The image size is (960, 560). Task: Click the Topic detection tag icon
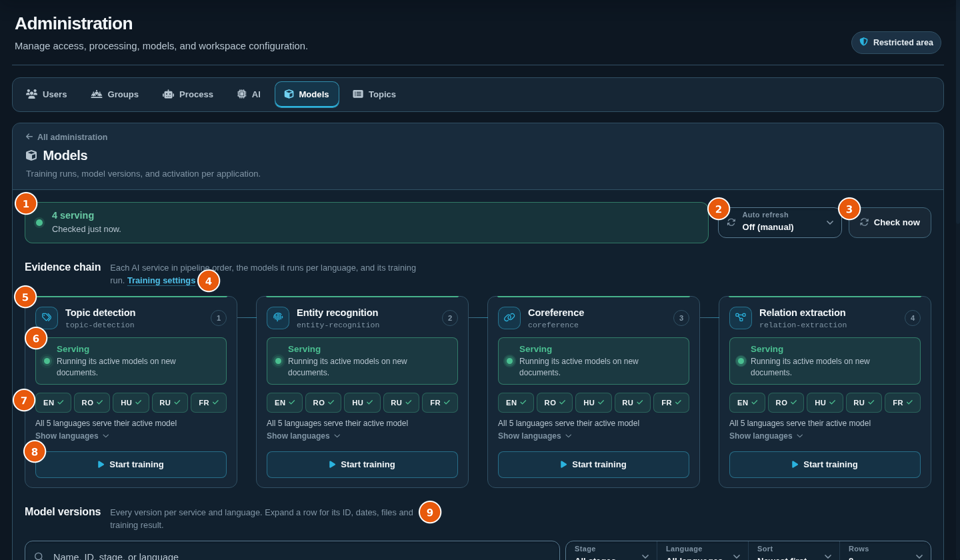coord(47,318)
